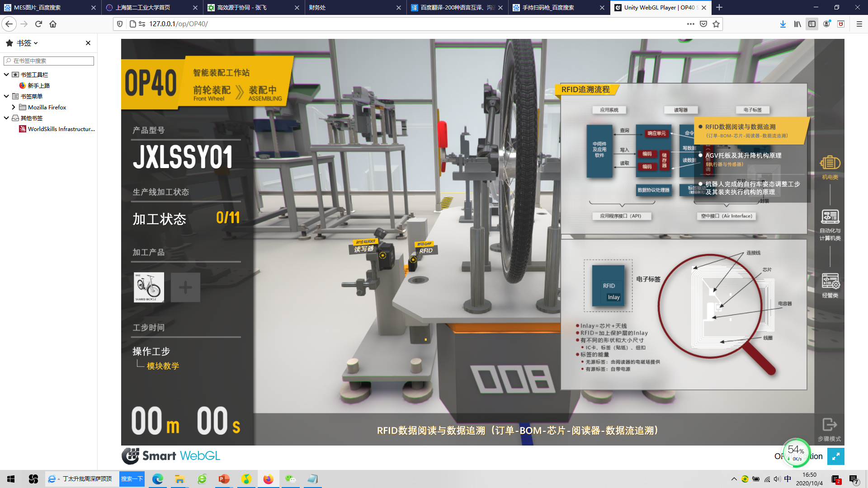Open WeChat from the taskbar
Viewport: 868px width, 488px height.
291,479
